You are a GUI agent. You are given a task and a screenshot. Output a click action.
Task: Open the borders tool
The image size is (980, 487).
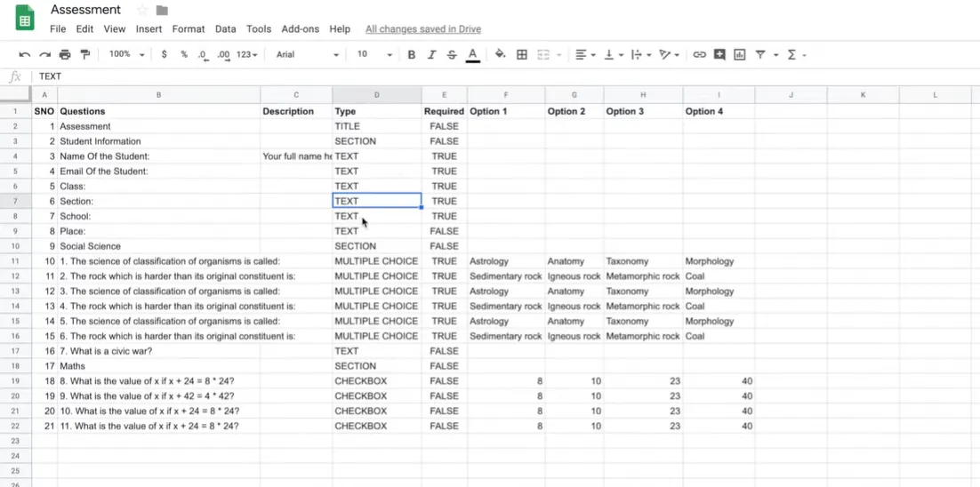pos(522,55)
